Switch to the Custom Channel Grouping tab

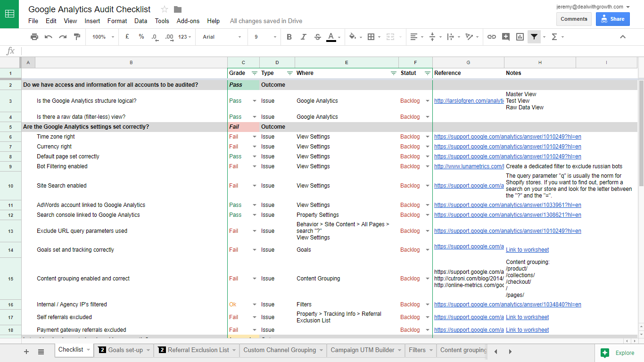283,350
